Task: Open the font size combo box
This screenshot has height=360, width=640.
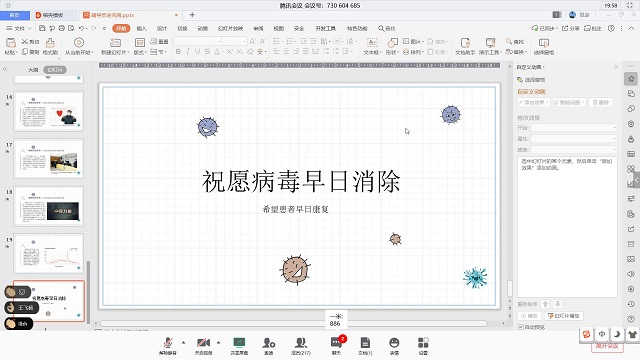Action: (234, 41)
